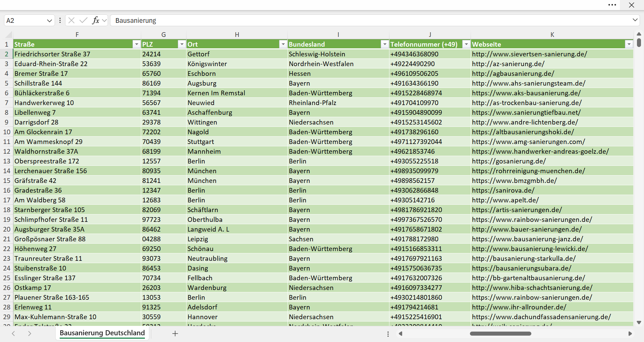
Task: Select the Rheinland-Pfalz cell
Action: click(338, 103)
